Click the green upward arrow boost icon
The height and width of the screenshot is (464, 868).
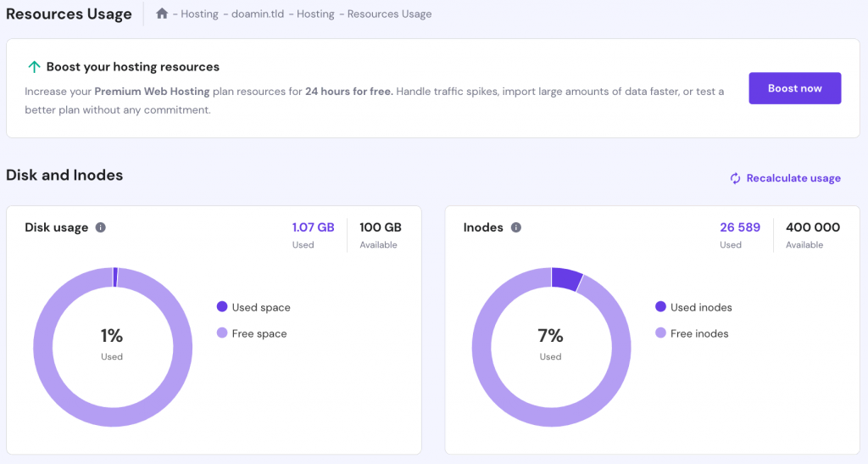34,67
